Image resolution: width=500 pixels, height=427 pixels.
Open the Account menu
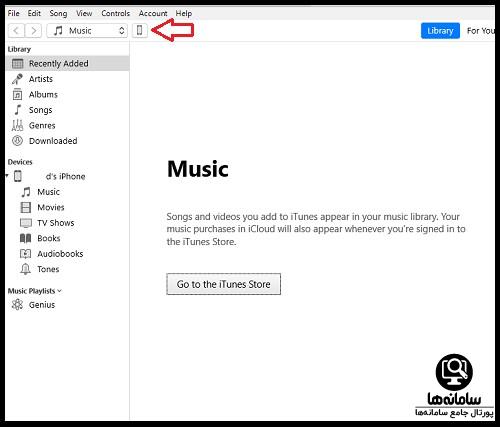coord(153,13)
